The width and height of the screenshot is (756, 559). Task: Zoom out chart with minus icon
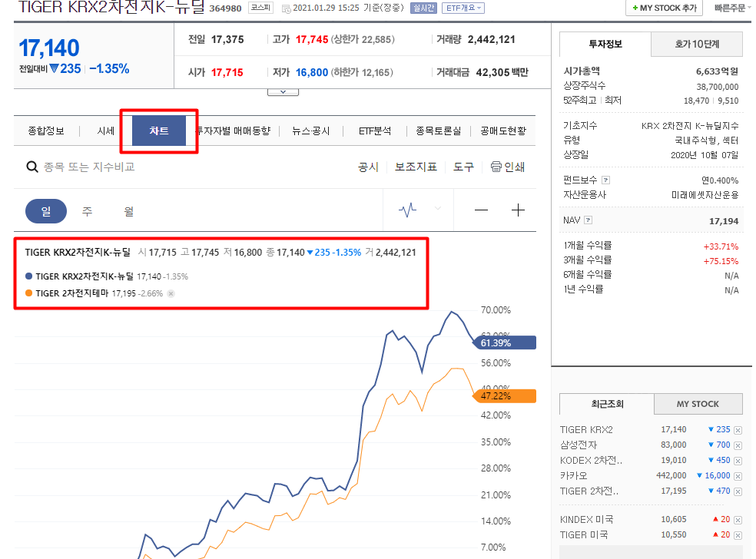click(x=481, y=210)
